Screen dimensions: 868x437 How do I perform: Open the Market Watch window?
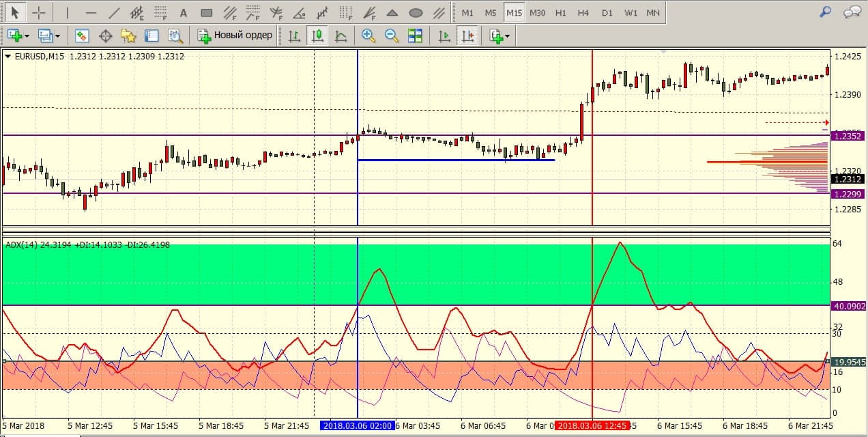(82, 36)
